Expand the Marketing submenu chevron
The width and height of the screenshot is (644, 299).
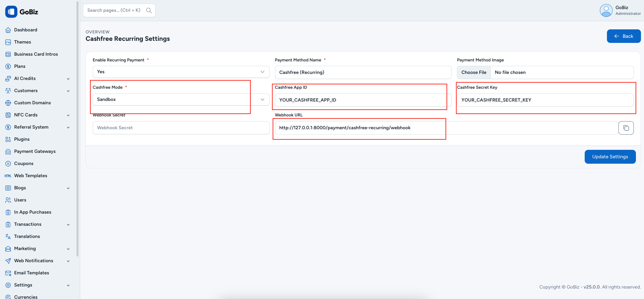pyautogui.click(x=68, y=249)
